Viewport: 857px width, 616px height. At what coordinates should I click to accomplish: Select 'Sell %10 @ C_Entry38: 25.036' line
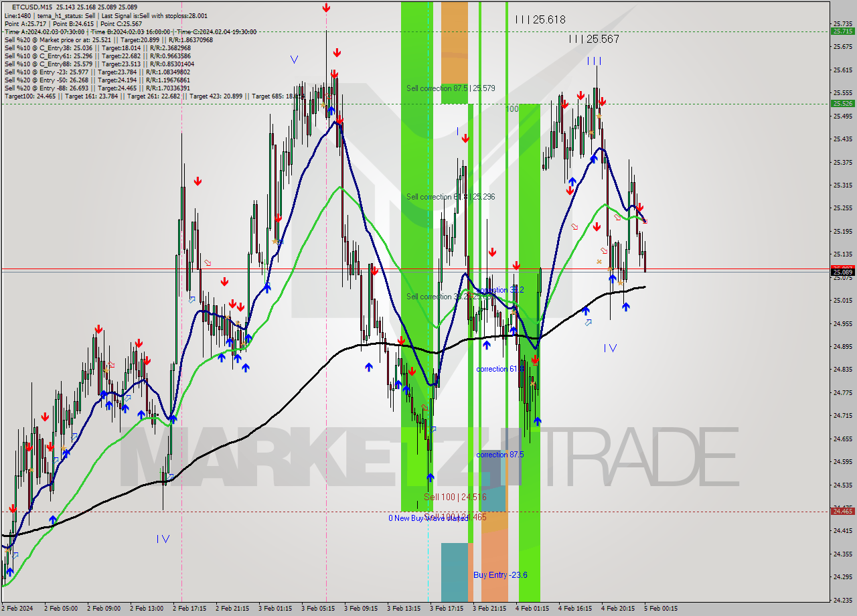[x=97, y=48]
